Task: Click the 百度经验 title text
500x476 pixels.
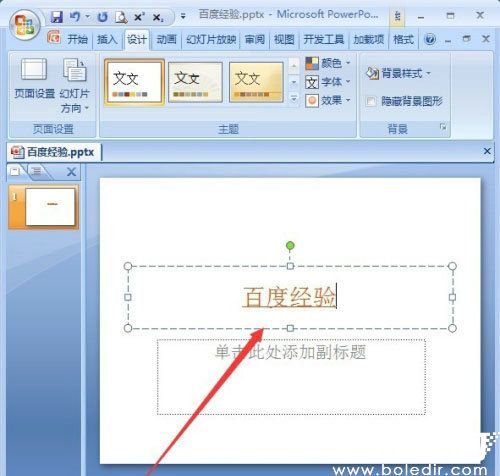Action: pyautogui.click(x=289, y=297)
